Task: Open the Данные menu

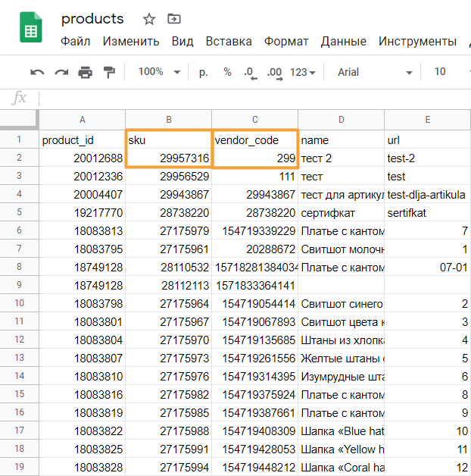Action: 344,41
